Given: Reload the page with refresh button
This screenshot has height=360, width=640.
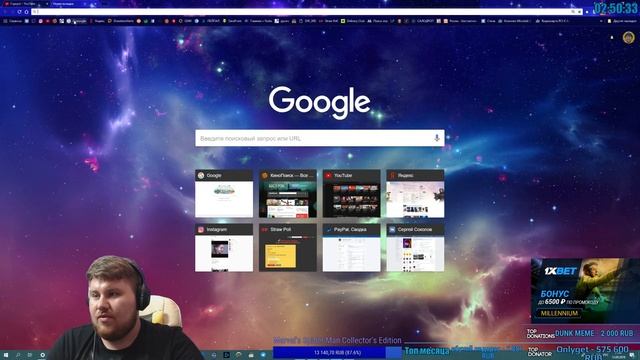Looking at the screenshot, I should (19, 12).
